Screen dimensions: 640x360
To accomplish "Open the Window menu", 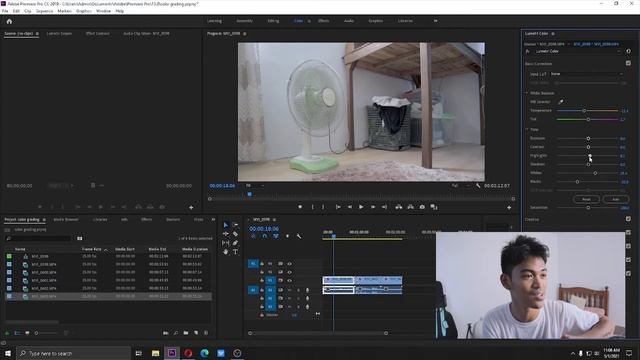I will click(x=103, y=11).
